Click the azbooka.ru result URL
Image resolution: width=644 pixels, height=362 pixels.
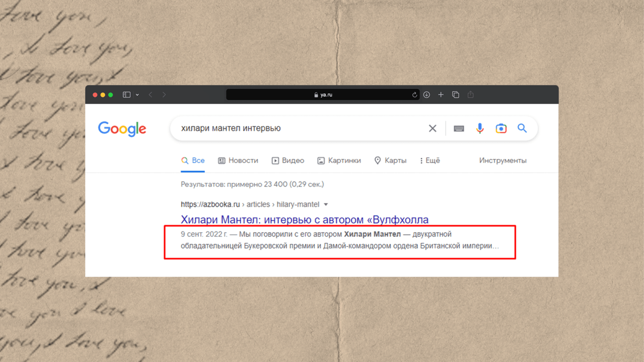pos(250,205)
